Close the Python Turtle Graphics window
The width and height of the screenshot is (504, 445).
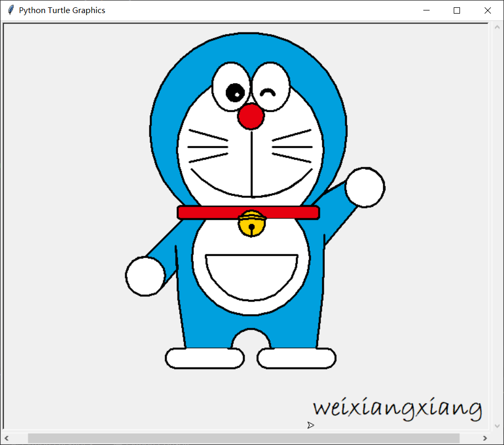[487, 10]
